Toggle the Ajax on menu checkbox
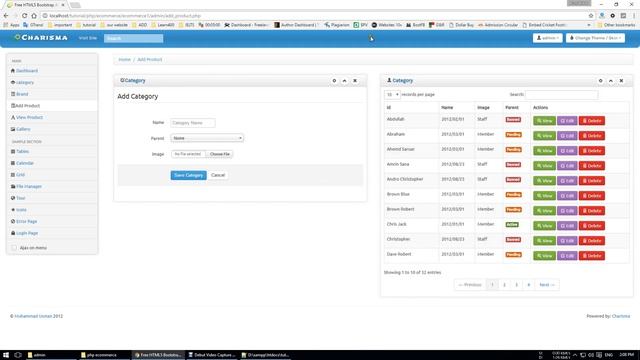 click(14, 248)
